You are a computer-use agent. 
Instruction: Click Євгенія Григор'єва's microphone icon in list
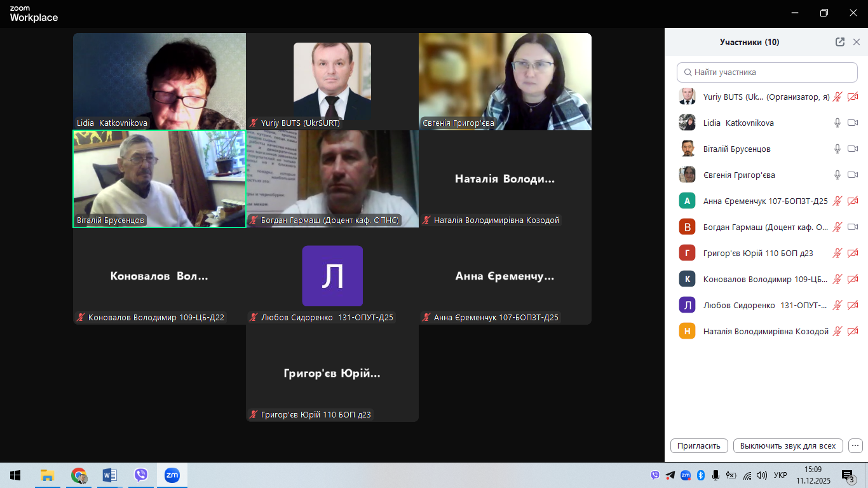(837, 175)
